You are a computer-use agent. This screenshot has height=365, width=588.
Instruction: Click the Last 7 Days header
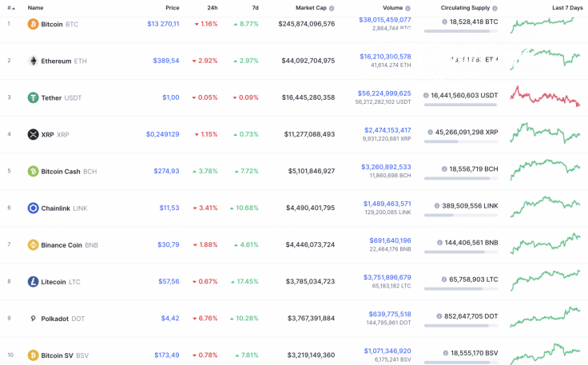[x=567, y=8]
